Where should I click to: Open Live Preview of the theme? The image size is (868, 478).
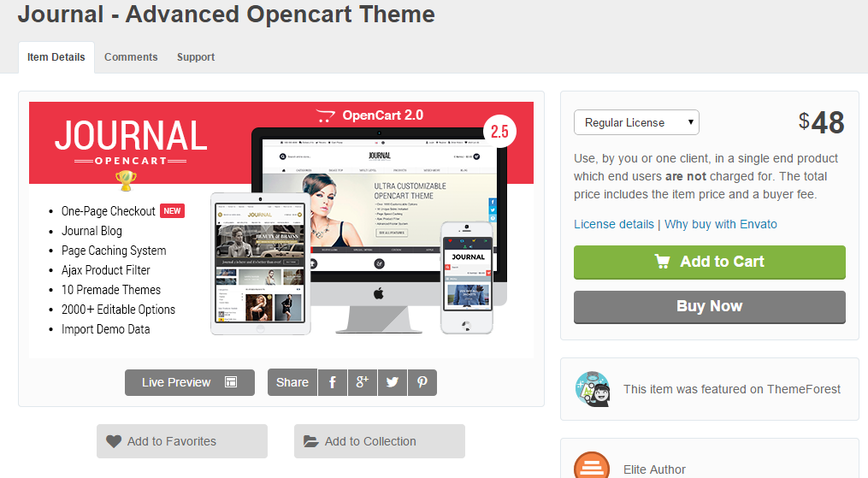point(189,382)
